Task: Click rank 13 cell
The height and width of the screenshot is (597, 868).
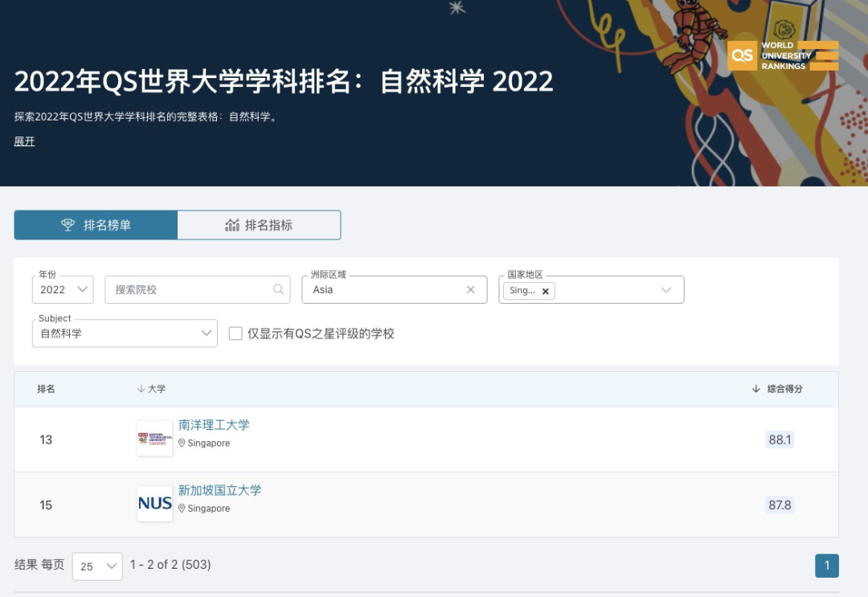Action: 46,440
